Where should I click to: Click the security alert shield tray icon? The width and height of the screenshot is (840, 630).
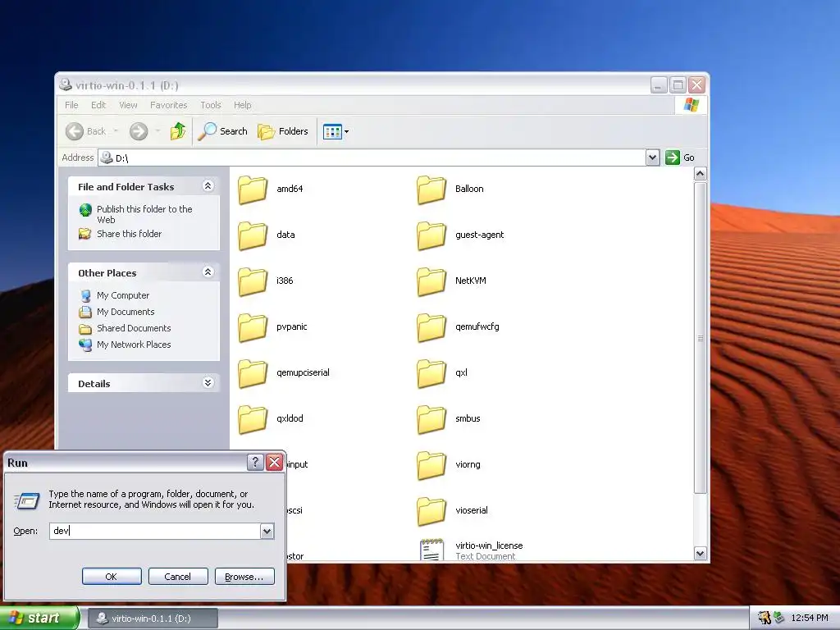tap(764, 618)
